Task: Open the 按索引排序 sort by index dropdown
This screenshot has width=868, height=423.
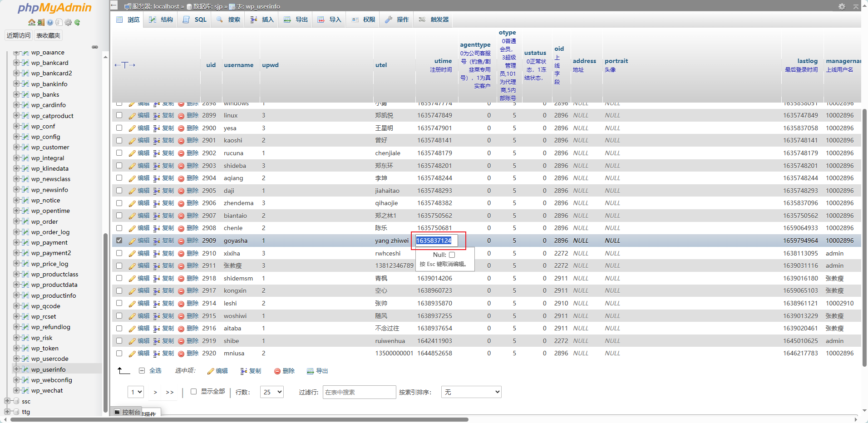Action: [x=471, y=392]
